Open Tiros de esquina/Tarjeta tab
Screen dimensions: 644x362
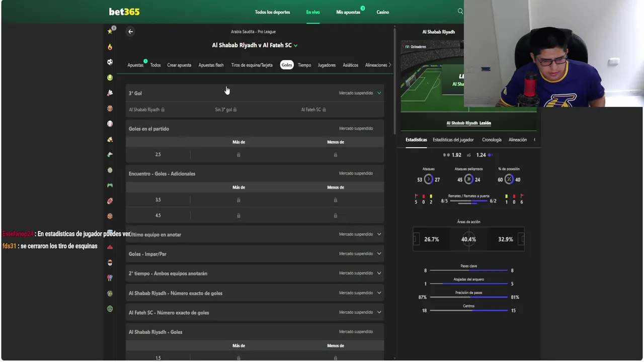tap(252, 65)
